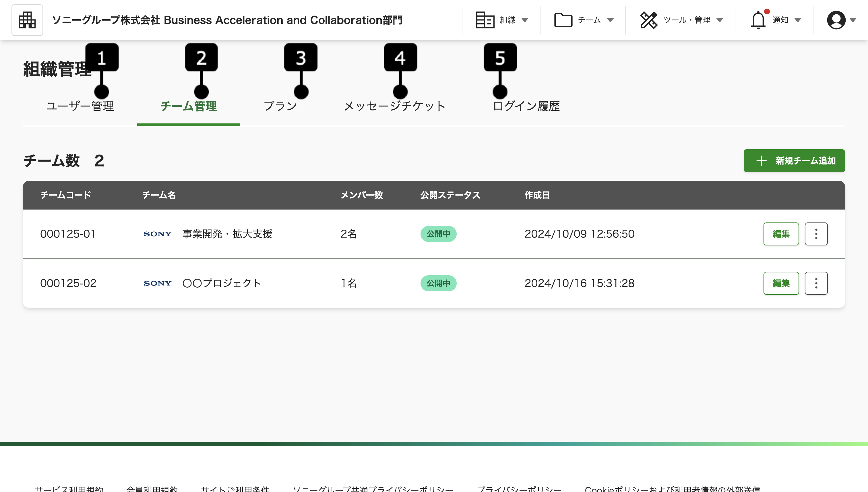Click team code 000125-02

pyautogui.click(x=68, y=283)
